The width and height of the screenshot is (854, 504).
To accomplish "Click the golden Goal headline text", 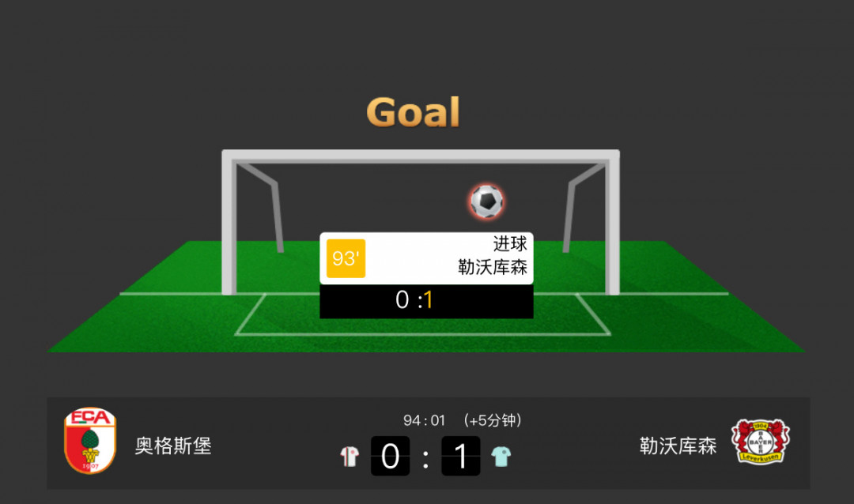I will click(x=414, y=112).
